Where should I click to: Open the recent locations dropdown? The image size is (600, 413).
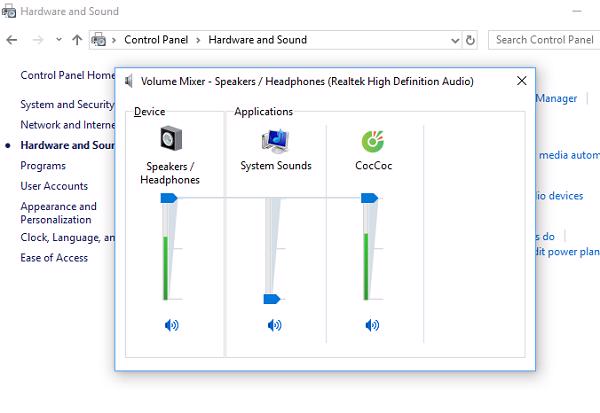pos(59,39)
